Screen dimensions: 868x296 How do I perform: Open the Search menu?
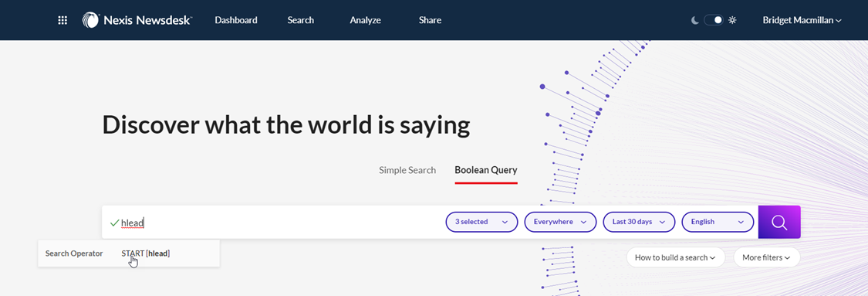pyautogui.click(x=301, y=21)
